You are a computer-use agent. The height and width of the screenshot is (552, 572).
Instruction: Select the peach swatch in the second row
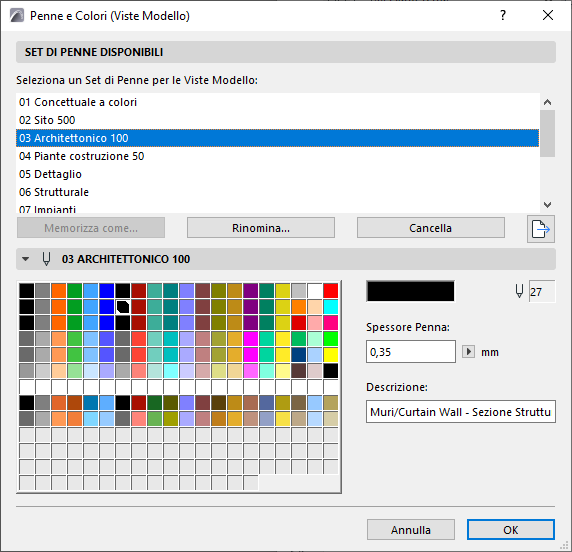click(x=314, y=307)
